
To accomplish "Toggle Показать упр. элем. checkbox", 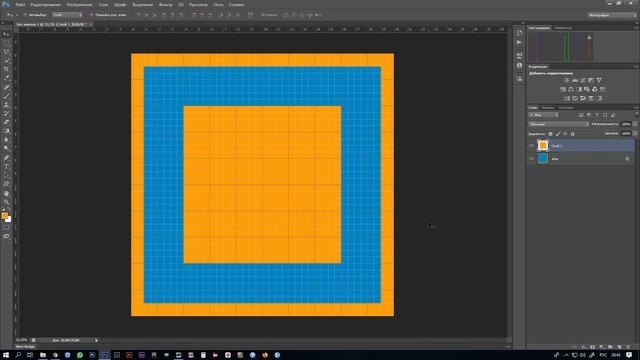I will tap(92, 15).
